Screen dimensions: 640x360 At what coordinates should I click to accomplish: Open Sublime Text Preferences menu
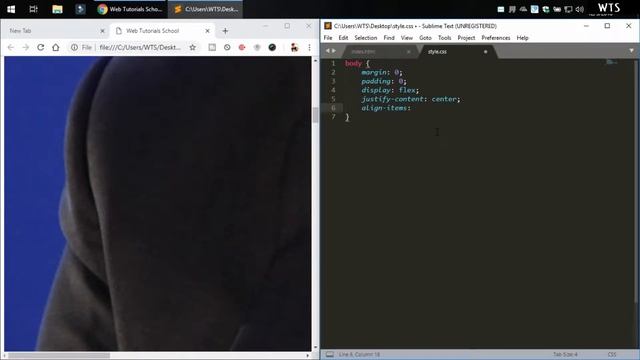pos(496,38)
